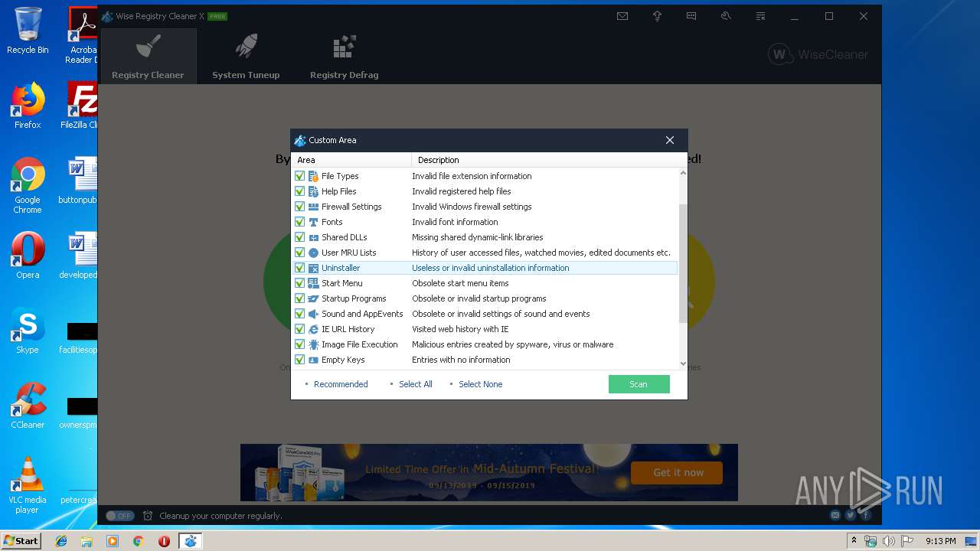Uncheck the Sound and AppEvents checkbox
Image resolution: width=980 pixels, height=551 pixels.
tap(300, 314)
